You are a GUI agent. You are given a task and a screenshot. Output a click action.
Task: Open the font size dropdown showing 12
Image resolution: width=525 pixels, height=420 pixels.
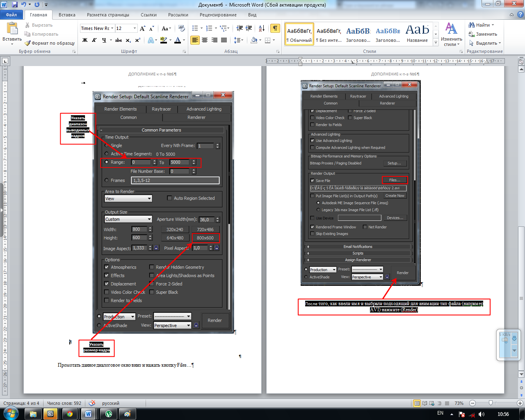click(x=135, y=28)
